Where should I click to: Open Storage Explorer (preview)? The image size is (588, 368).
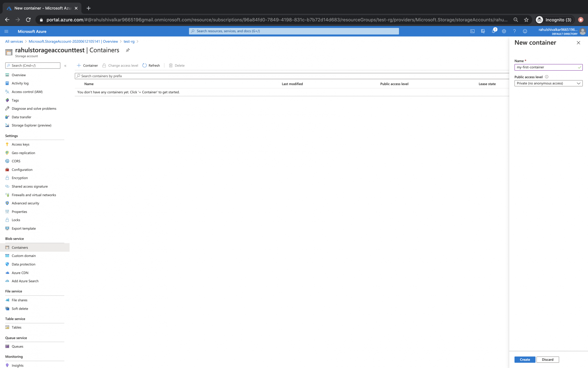pyautogui.click(x=31, y=125)
